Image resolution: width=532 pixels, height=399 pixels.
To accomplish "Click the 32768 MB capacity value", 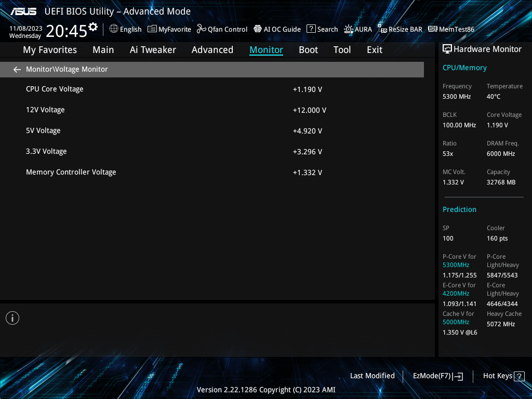I will (501, 182).
